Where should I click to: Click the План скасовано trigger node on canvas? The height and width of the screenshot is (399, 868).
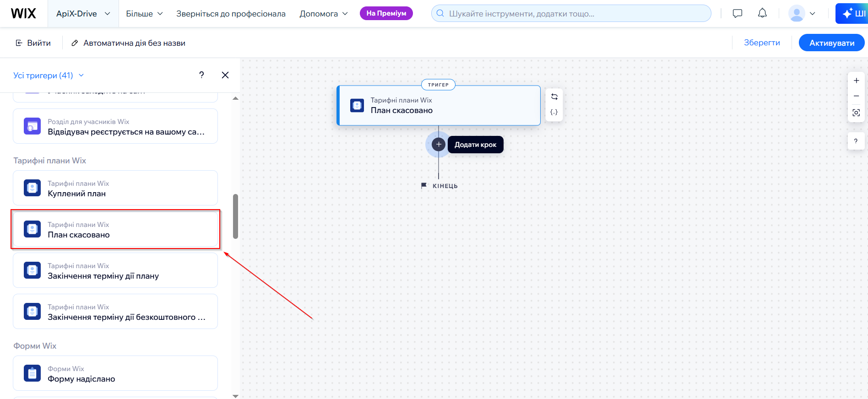[439, 106]
